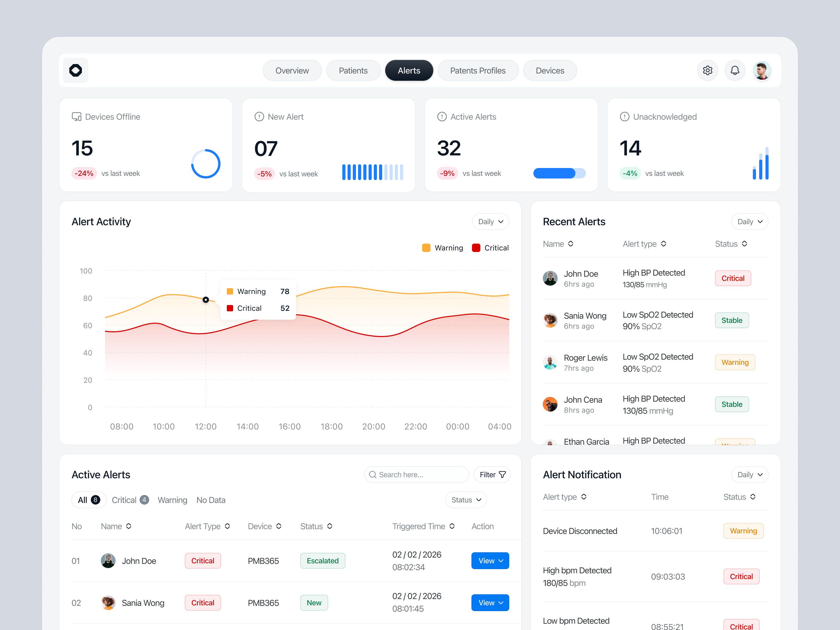Click the Devices Offline icon

76,117
